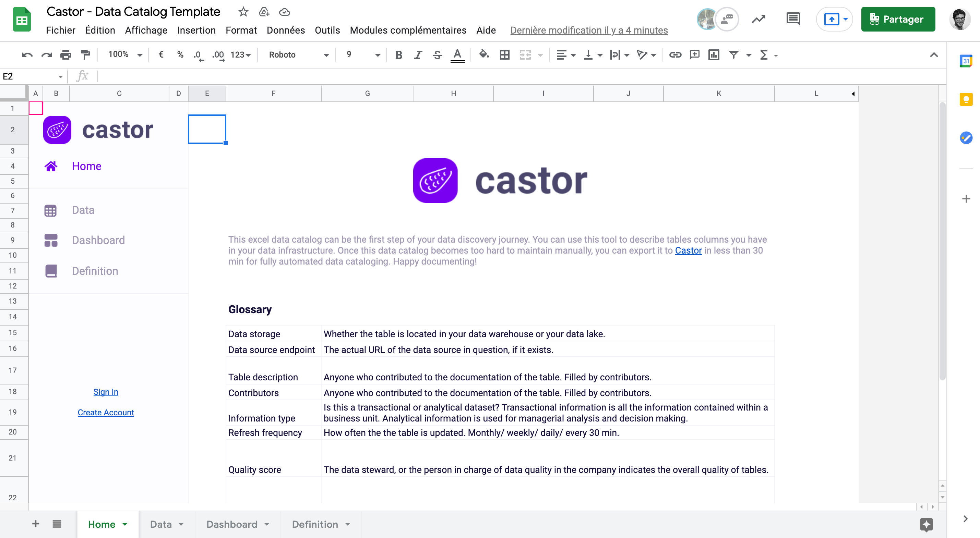Toggle strikethrough formatting
The width and height of the screenshot is (980, 538).
[437, 55]
